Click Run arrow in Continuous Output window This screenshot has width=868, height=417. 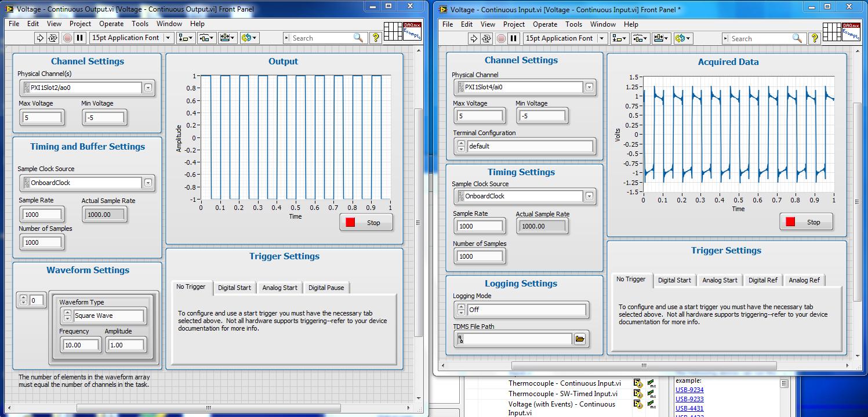pyautogui.click(x=40, y=38)
